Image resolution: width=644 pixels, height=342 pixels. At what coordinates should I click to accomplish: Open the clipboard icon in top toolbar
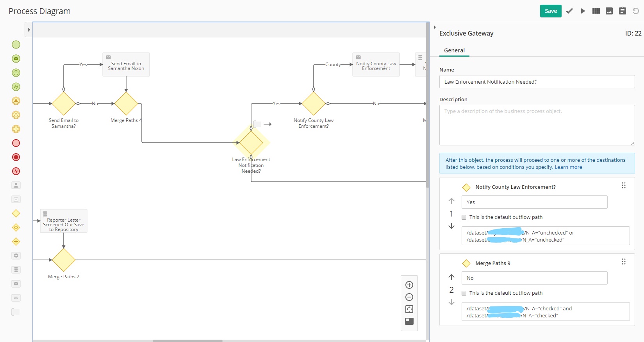coord(623,11)
